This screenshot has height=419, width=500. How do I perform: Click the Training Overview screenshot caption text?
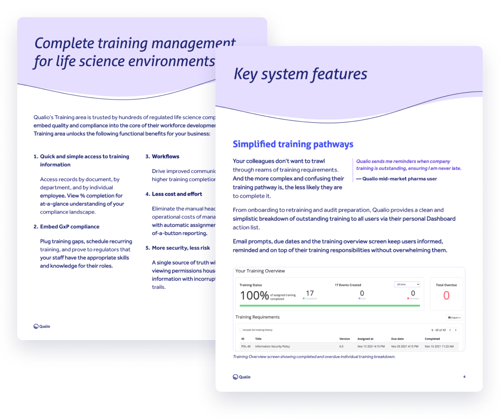click(314, 357)
